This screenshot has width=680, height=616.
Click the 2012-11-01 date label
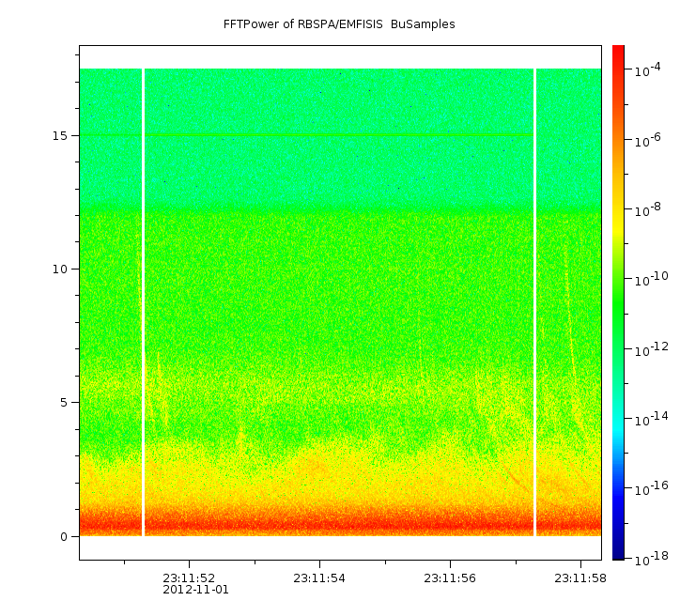point(195,590)
